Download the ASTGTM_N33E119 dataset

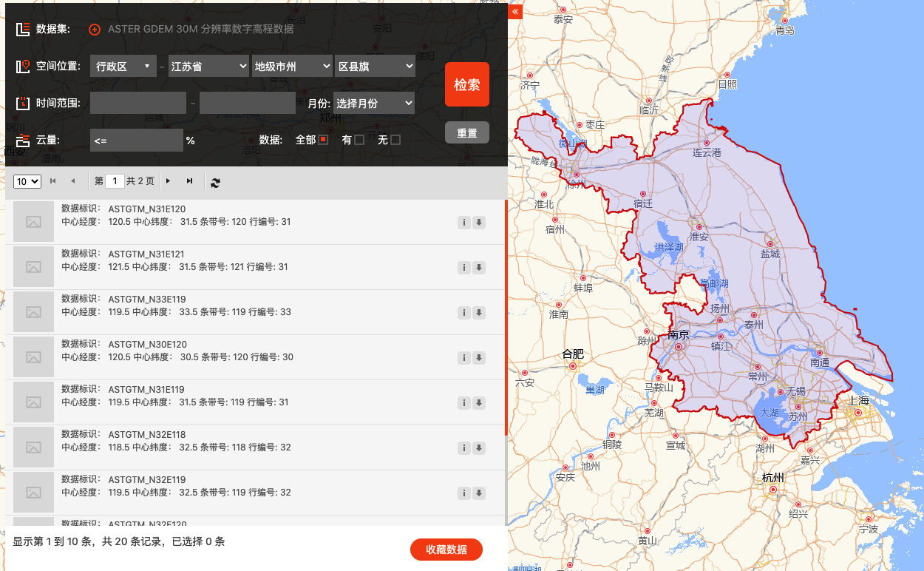479,313
